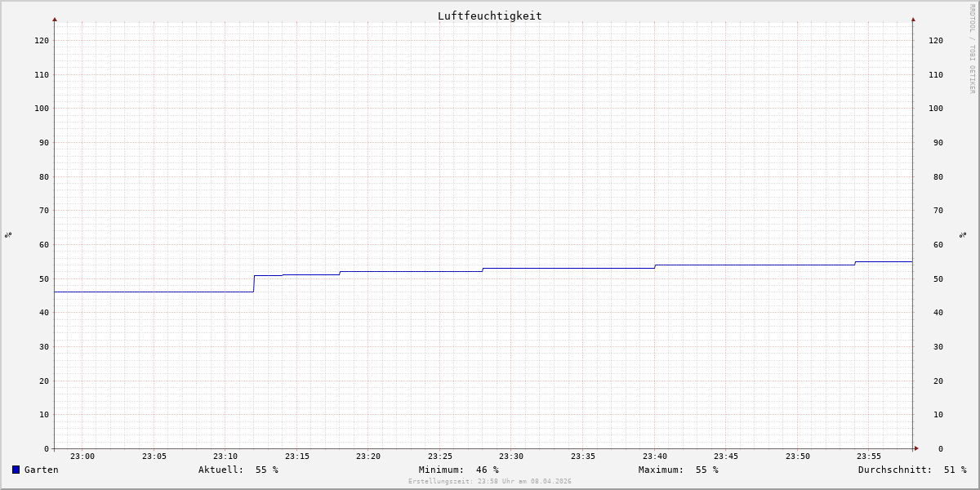Click the 10 label on the left axis

pos(44,414)
